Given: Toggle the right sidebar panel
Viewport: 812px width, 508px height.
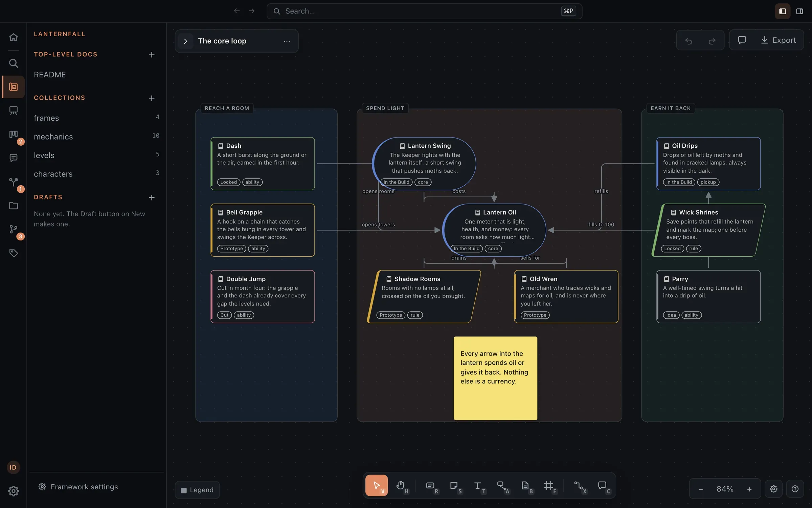Looking at the screenshot, I should coord(799,11).
